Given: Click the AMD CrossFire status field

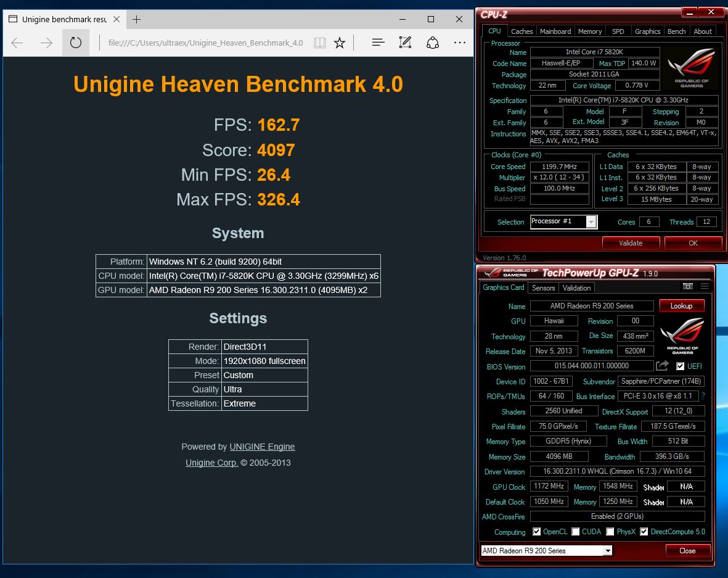Looking at the screenshot, I should coord(617,516).
